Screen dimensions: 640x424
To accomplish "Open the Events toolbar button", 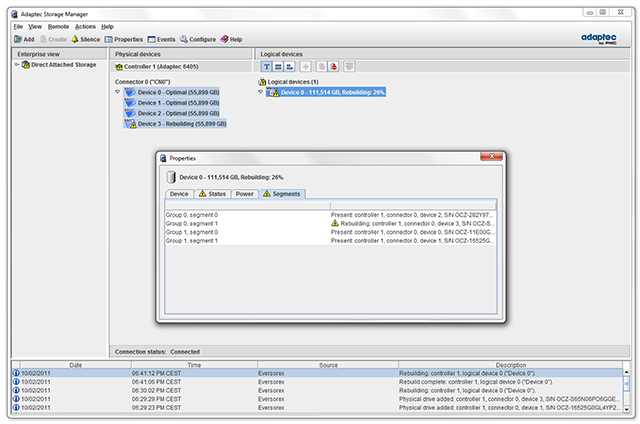I will point(161,39).
